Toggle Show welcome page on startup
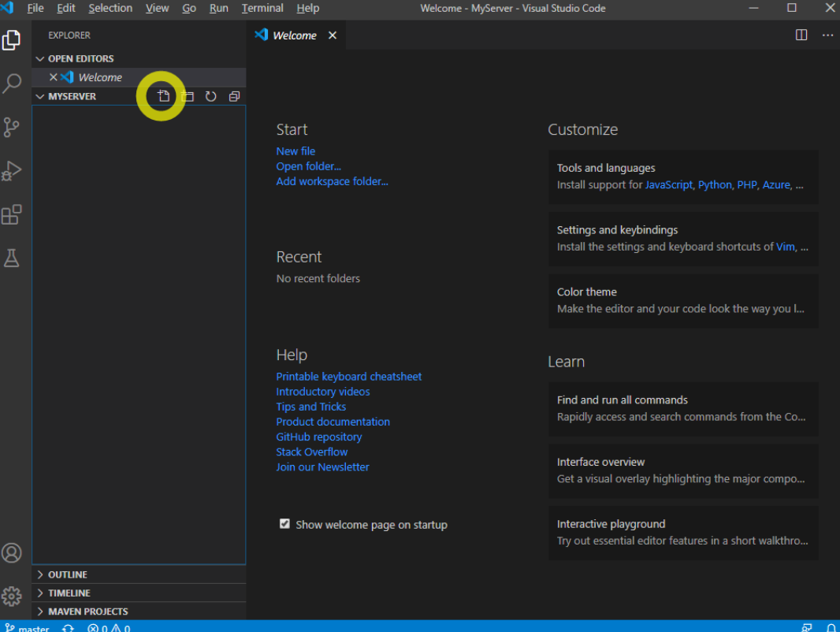Image resolution: width=840 pixels, height=632 pixels. coord(284,524)
